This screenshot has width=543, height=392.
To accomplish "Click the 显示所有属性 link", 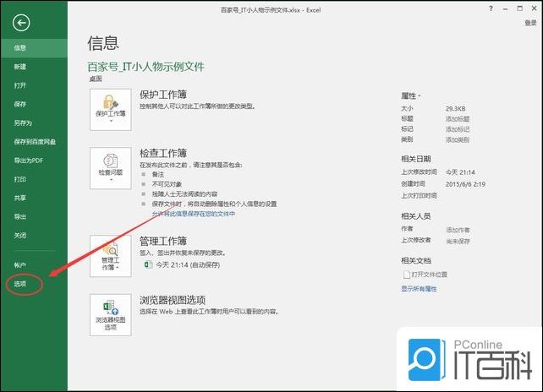I will (419, 289).
